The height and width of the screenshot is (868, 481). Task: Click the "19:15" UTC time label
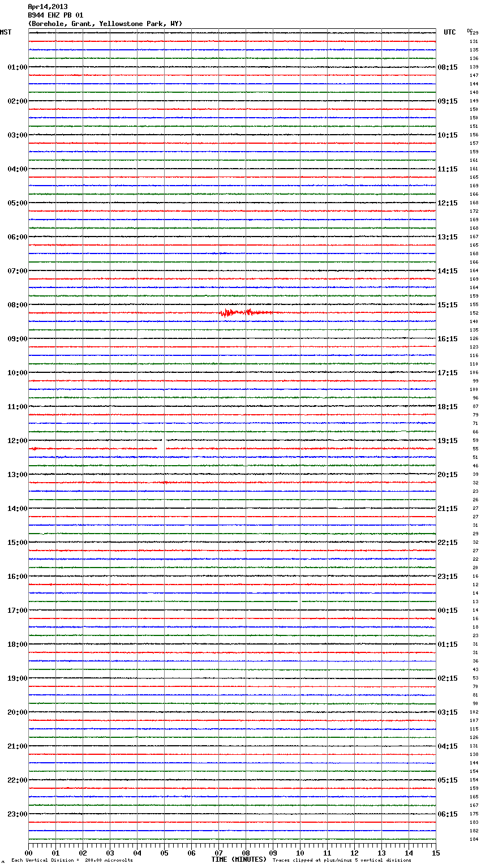click(448, 441)
